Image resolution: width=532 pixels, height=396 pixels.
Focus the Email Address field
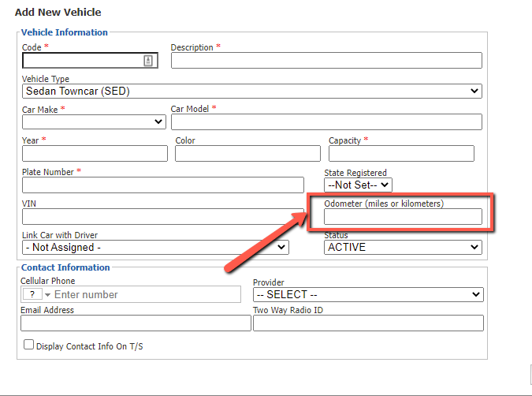coord(136,323)
